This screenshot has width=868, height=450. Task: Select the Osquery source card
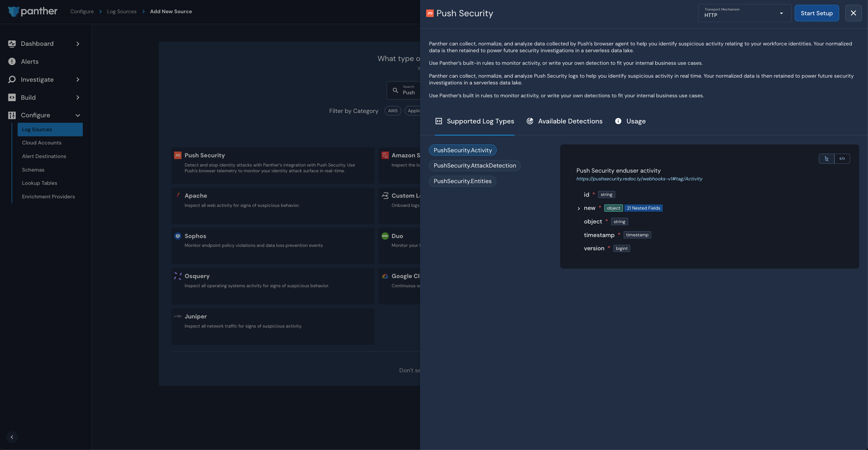273,286
